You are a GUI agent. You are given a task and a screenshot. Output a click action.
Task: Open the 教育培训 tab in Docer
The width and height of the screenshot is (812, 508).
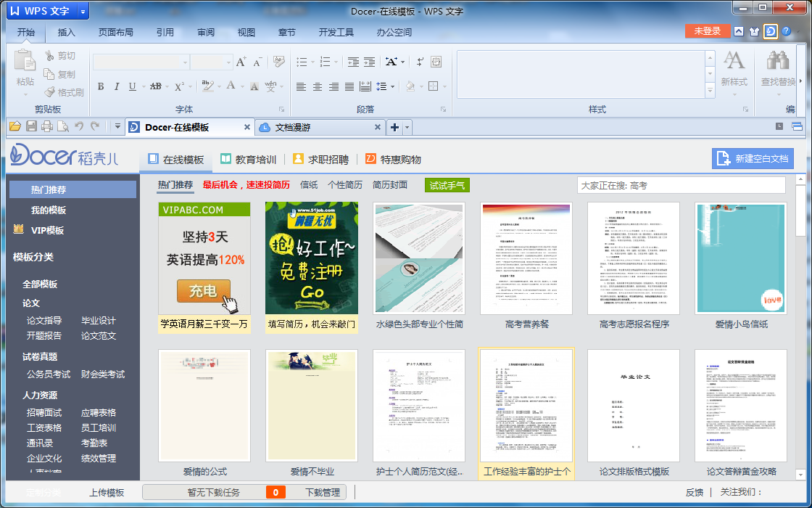247,160
